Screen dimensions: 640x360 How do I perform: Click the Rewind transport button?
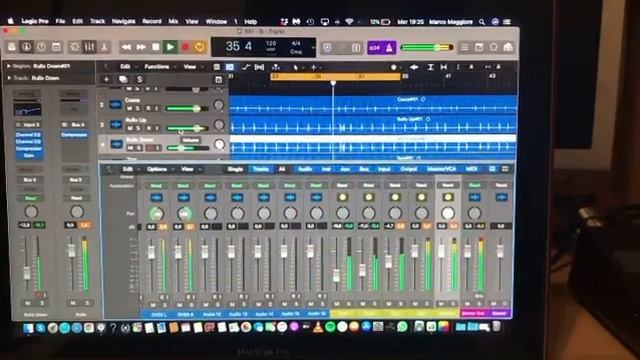point(126,47)
